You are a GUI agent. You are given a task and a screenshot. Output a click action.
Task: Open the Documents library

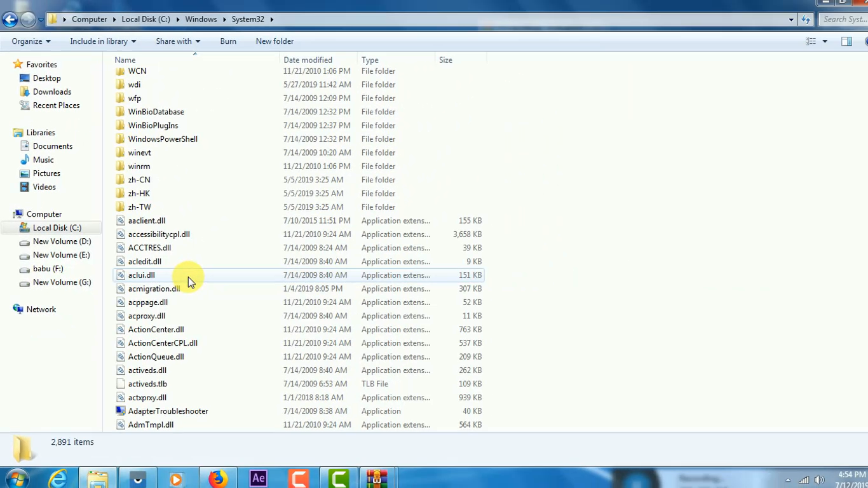(x=52, y=146)
